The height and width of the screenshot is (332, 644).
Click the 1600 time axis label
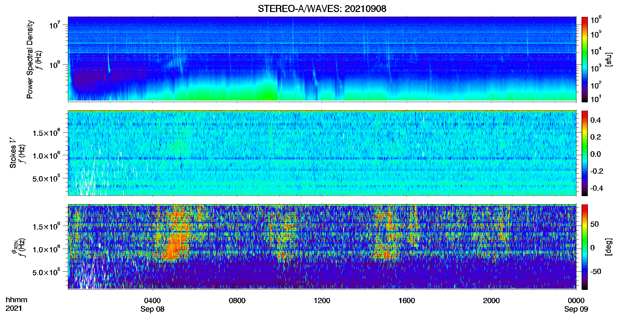pos(406,300)
